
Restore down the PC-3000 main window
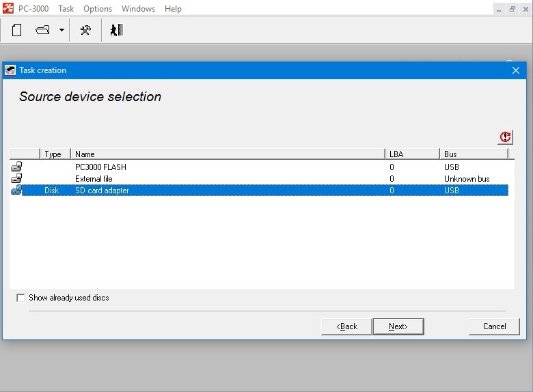[512, 9]
